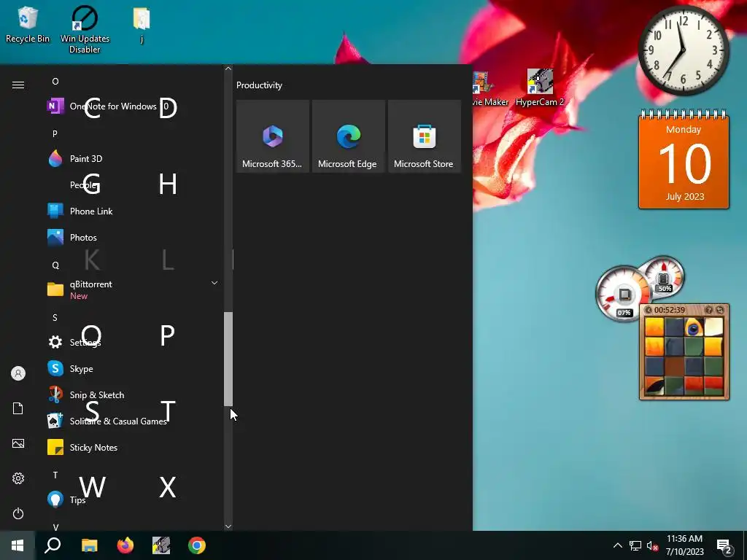Open the Documents shortcut in Start sidebar
Viewport: 747px width, 560px height.
point(18,408)
